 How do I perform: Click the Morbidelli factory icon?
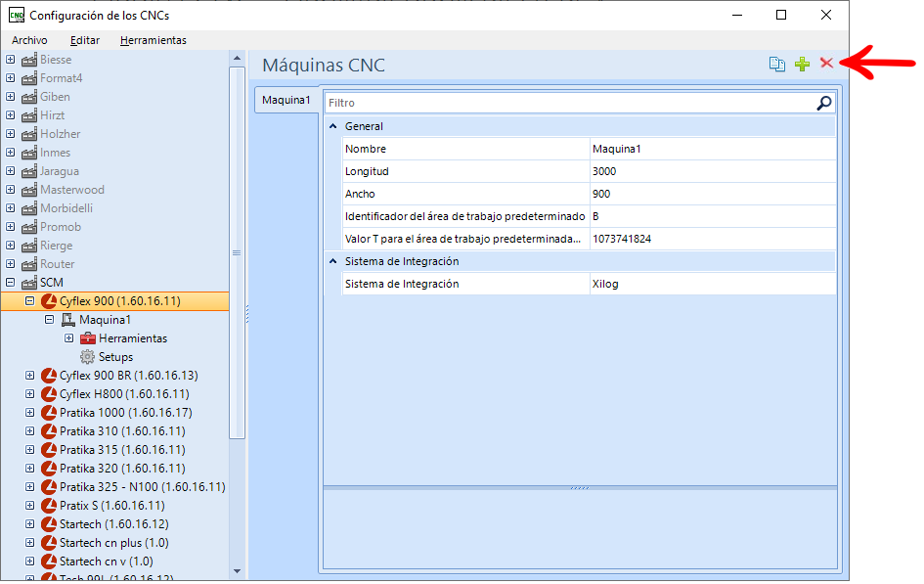click(29, 208)
